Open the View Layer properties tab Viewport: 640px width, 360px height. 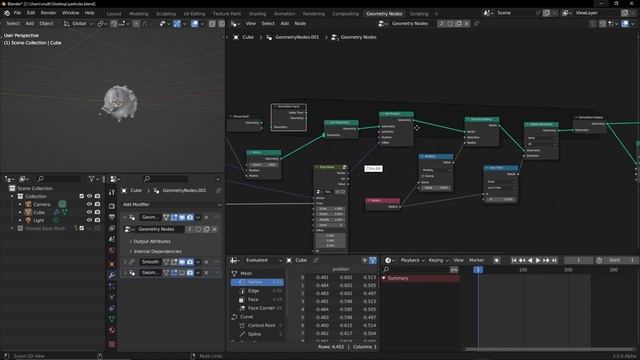(112, 229)
